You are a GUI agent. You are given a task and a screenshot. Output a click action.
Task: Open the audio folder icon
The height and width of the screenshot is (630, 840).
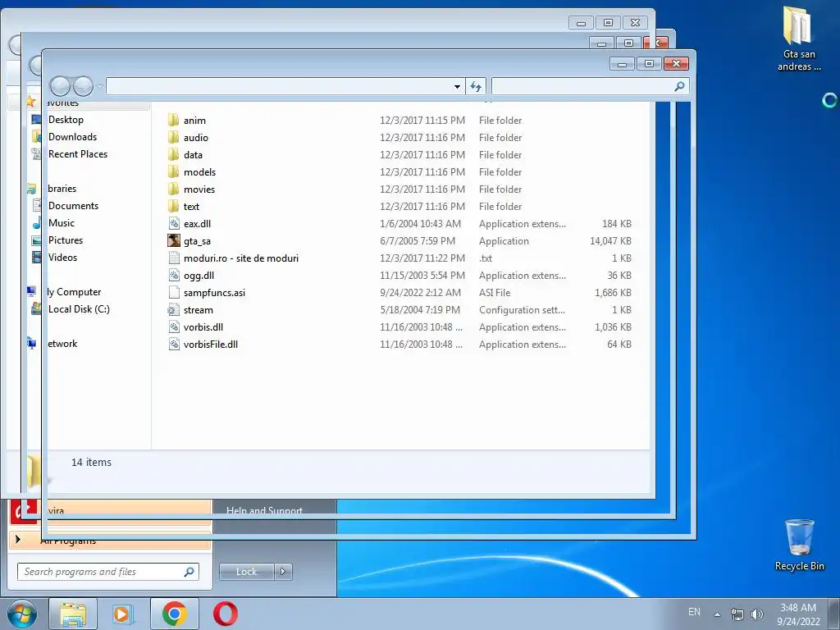(173, 138)
